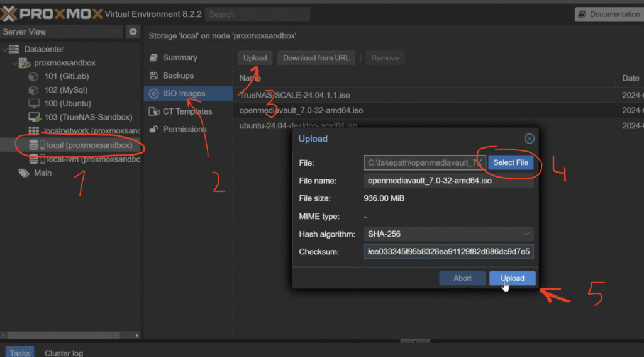Click the running VM icon for 103 (TrueNAS-Sandbox)
Screen dimensions: 644x357
click(35, 118)
